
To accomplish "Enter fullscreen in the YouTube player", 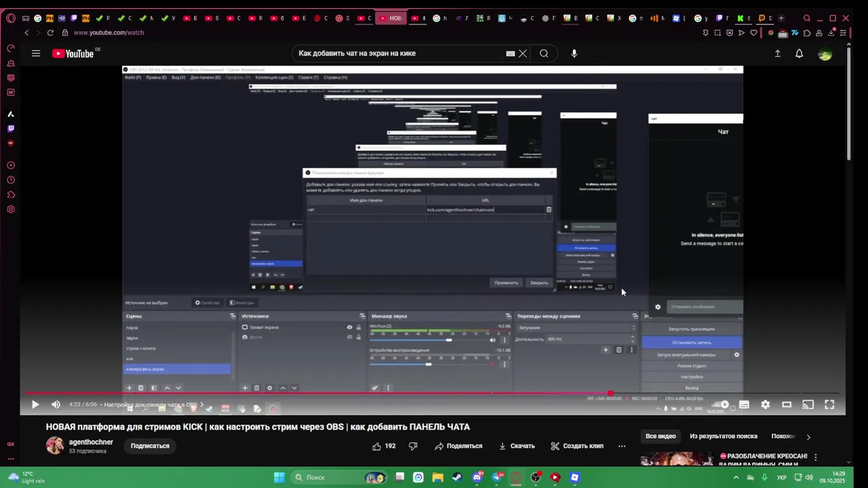I will click(829, 405).
